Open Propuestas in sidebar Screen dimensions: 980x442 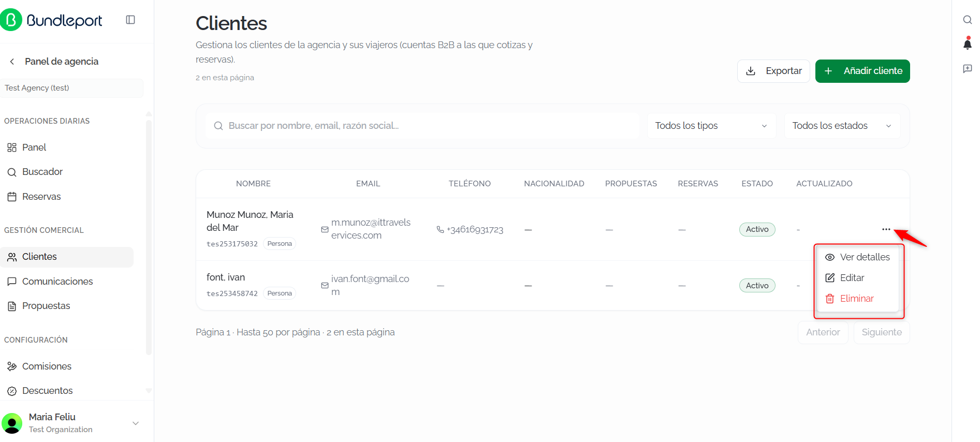[x=67, y=306]
